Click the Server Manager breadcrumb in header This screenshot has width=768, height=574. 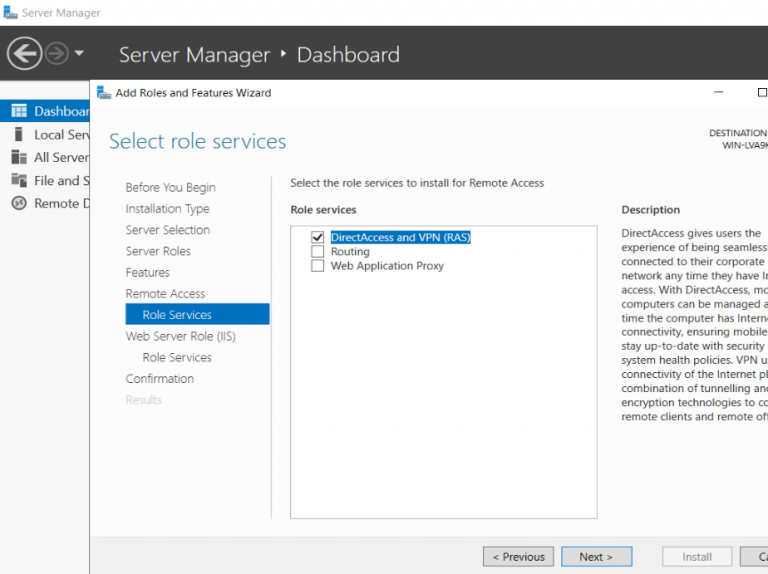point(194,55)
